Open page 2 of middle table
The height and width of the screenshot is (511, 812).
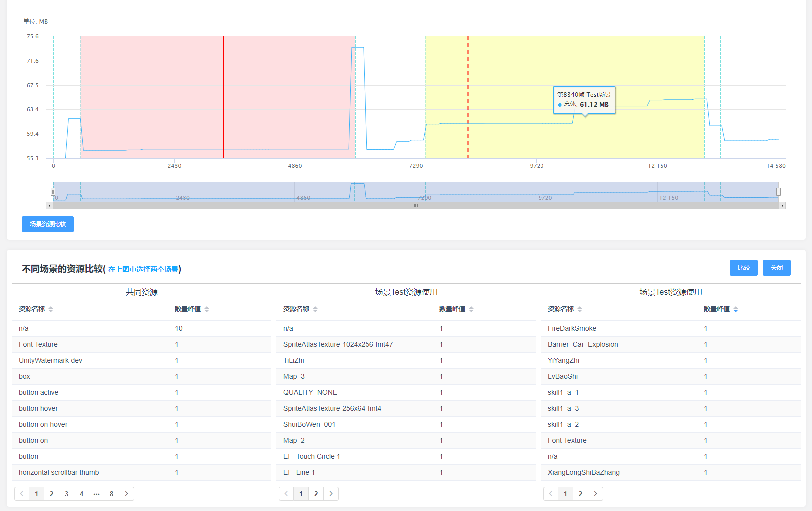[x=316, y=494]
